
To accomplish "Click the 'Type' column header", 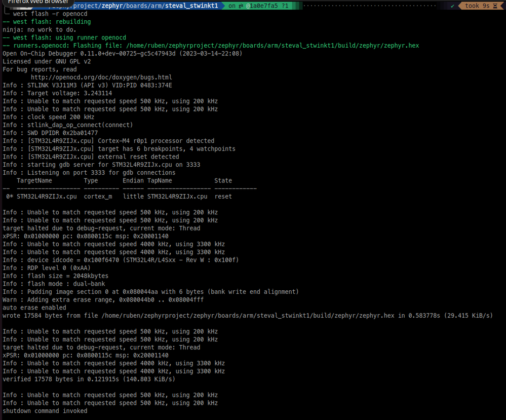I will [x=91, y=180].
